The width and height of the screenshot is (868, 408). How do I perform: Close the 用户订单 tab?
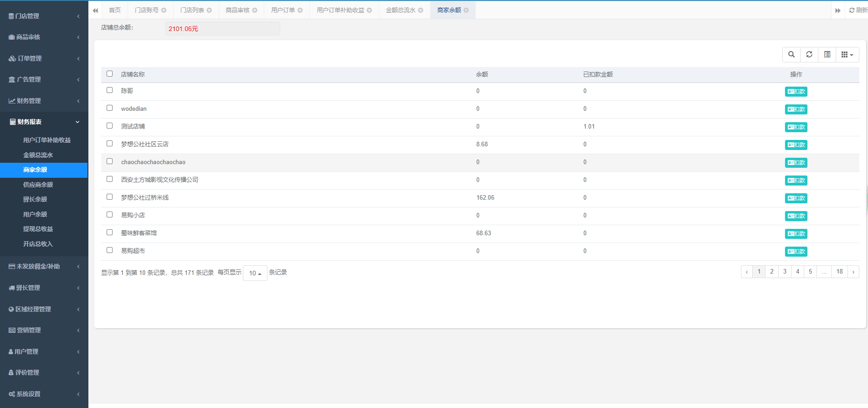tap(300, 10)
